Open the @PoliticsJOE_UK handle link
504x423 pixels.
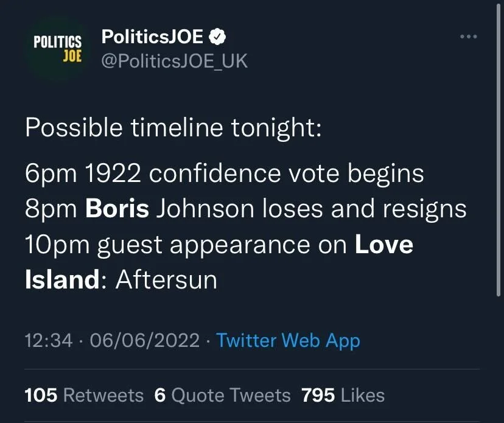point(174,61)
